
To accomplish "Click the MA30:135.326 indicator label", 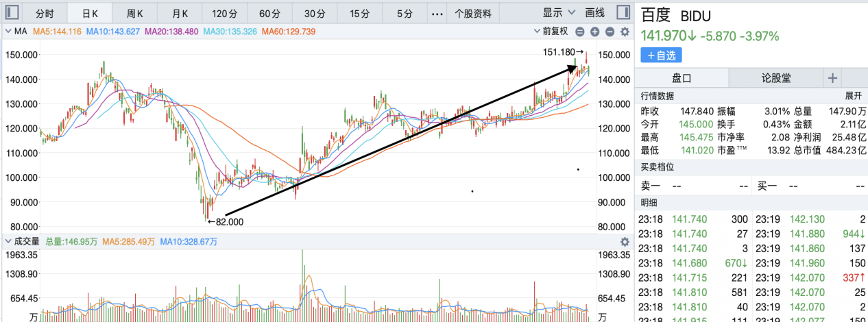I will coord(230,32).
